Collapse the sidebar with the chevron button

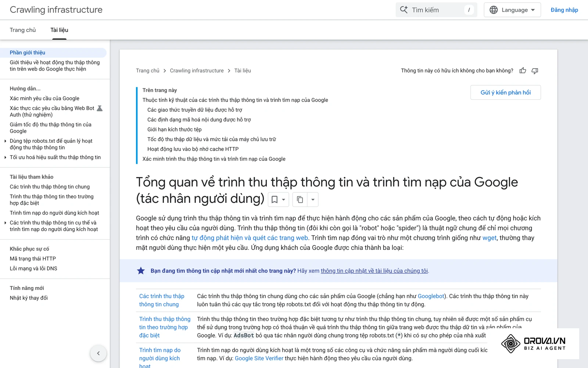98,353
